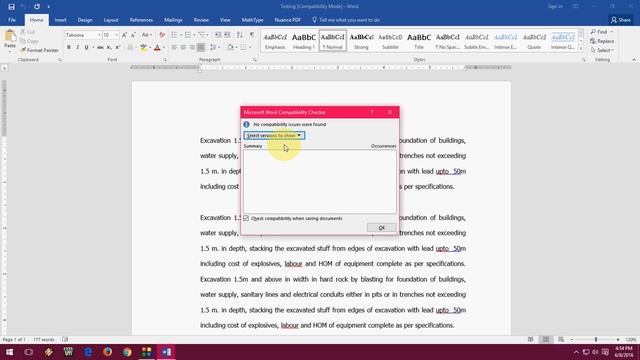Image resolution: width=640 pixels, height=360 pixels.
Task: Align text left
Action: pos(174,48)
